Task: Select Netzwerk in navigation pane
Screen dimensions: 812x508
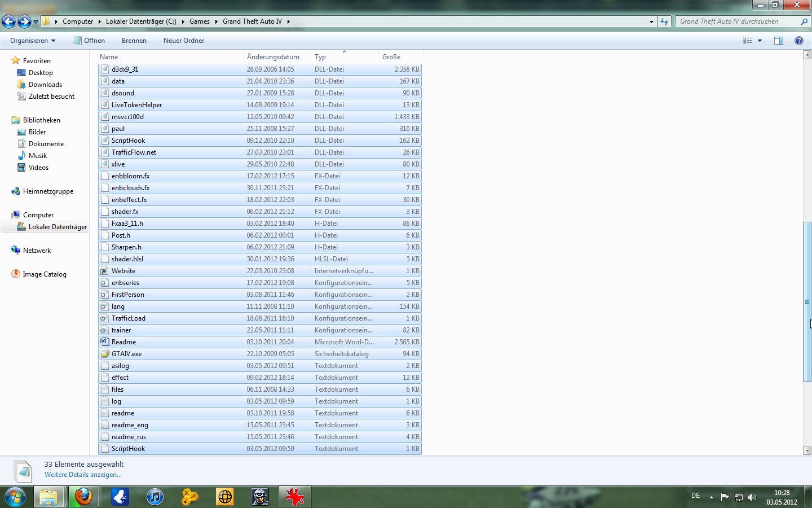Action: tap(37, 251)
